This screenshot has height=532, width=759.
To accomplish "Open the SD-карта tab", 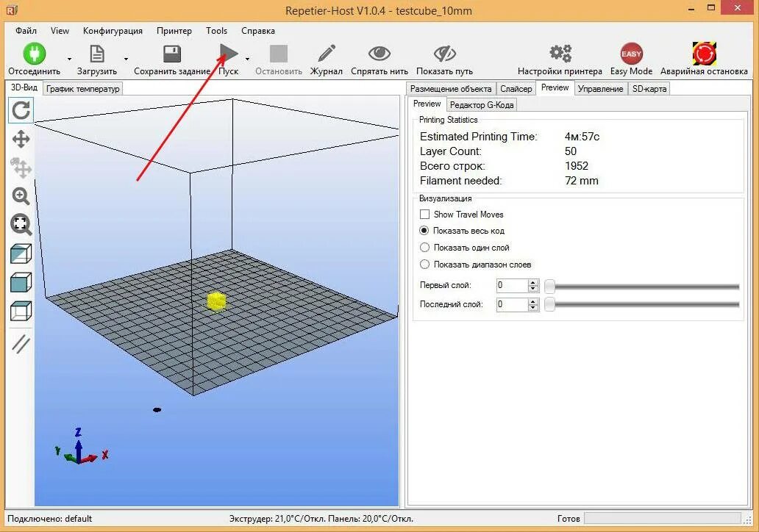I will pos(649,89).
